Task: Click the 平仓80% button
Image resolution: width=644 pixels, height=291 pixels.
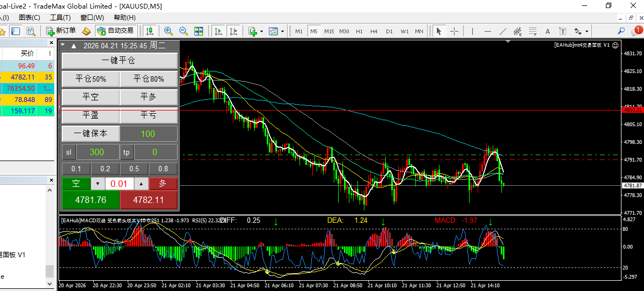Action: click(149, 79)
